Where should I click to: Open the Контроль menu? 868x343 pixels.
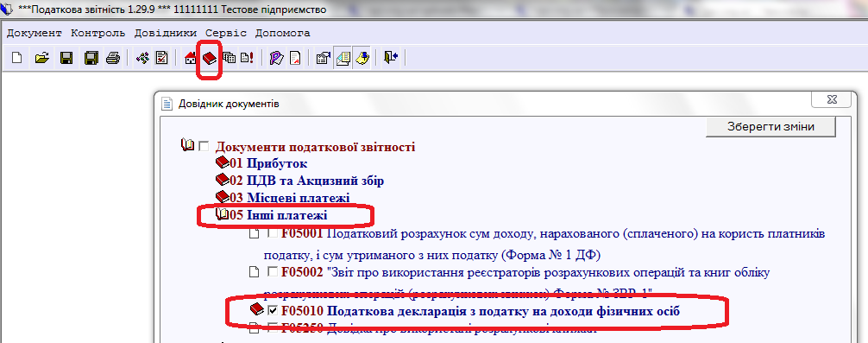click(98, 33)
